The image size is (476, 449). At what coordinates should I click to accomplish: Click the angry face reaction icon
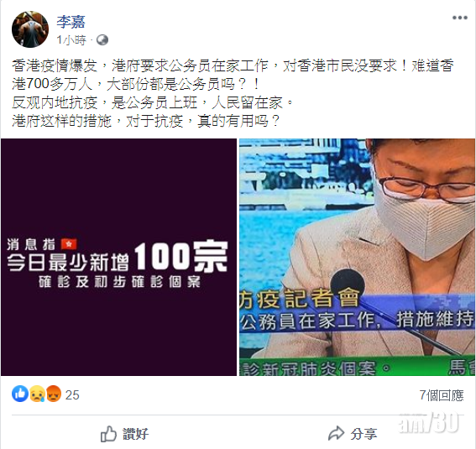[x=54, y=394]
